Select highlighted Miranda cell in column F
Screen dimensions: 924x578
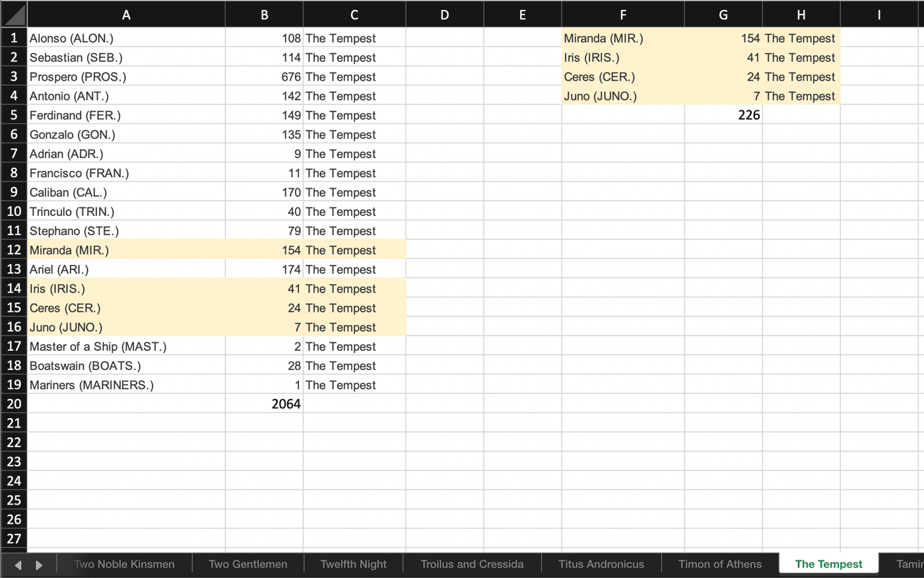coord(622,38)
